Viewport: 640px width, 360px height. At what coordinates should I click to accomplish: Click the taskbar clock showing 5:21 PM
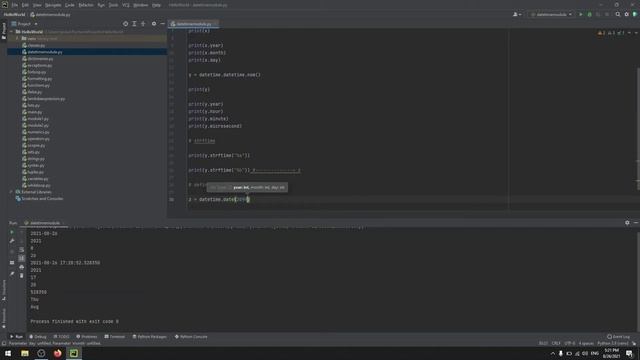pos(611,353)
